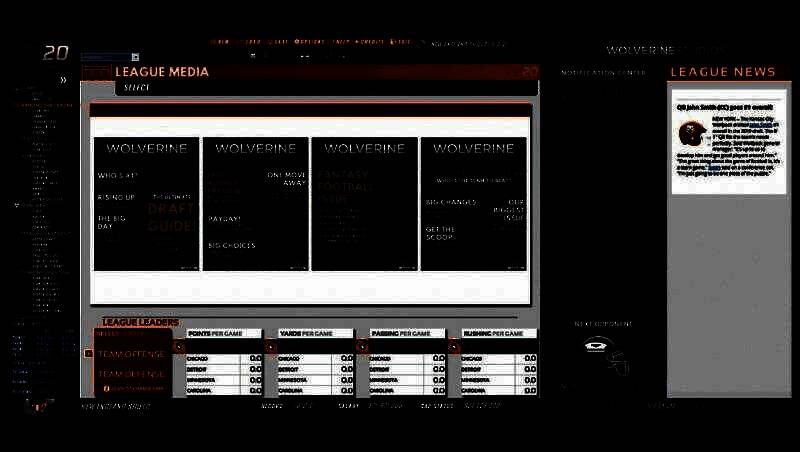The image size is (800, 452).
Task: Click arrow icon beside Yards Per Game
Action: 270,347
